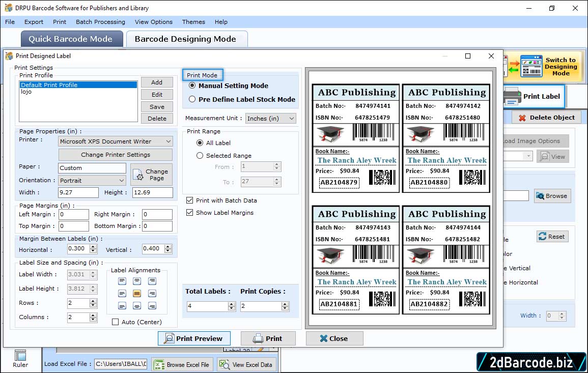Increase Total Labels stepper
The height and width of the screenshot is (373, 588).
pyautogui.click(x=232, y=304)
